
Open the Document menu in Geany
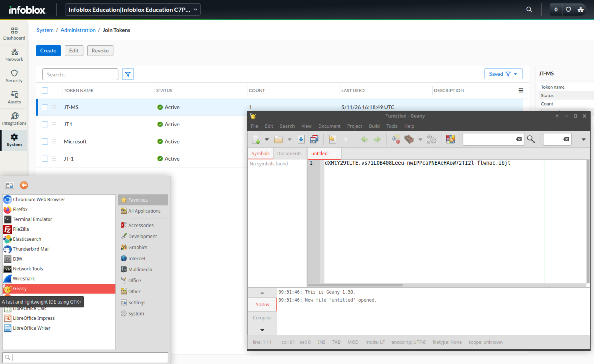tap(329, 126)
